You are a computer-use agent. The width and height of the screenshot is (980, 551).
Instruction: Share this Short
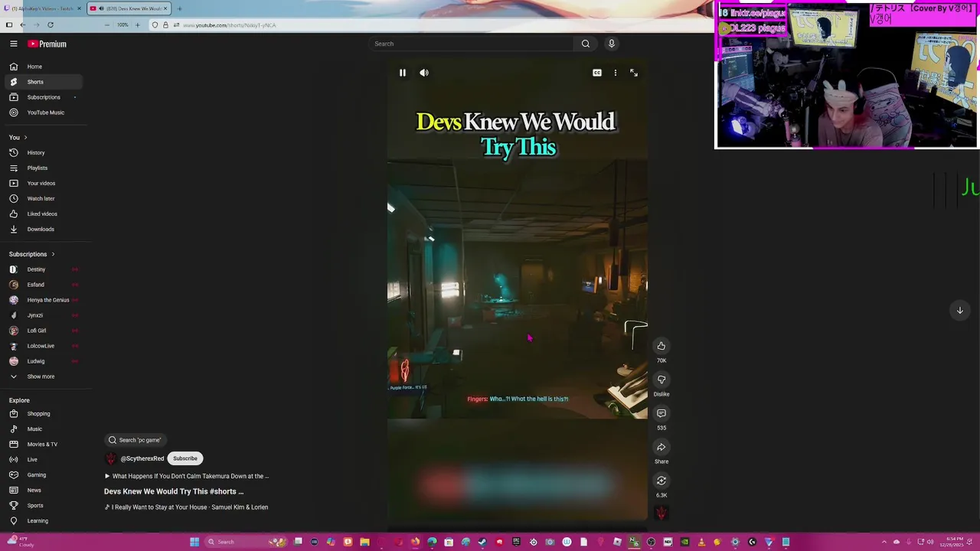[x=661, y=447]
